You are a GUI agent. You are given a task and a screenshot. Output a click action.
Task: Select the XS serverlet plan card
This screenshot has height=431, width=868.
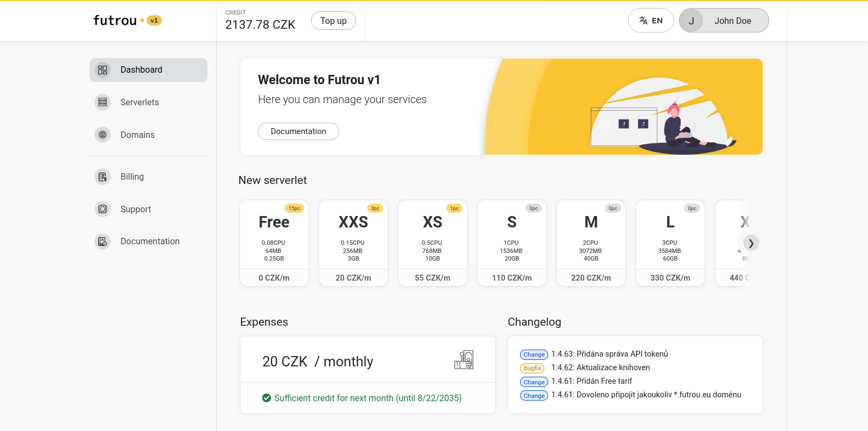coord(433,243)
